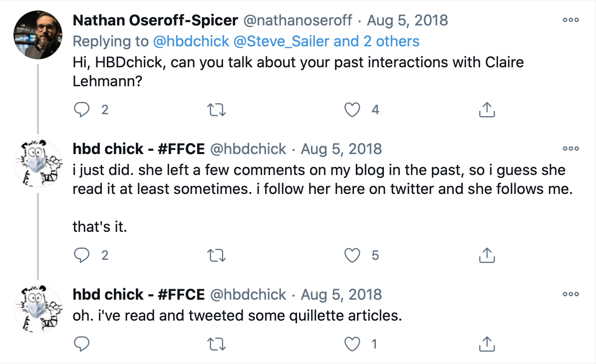Open the Aug 5, 2018 timestamp on Nathan's tweet
This screenshot has width=596, height=364.
[407, 20]
